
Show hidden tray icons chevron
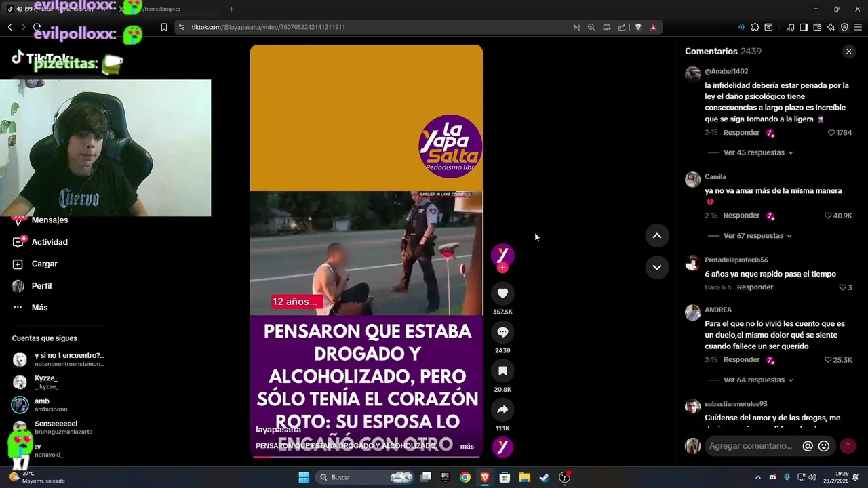click(x=757, y=477)
